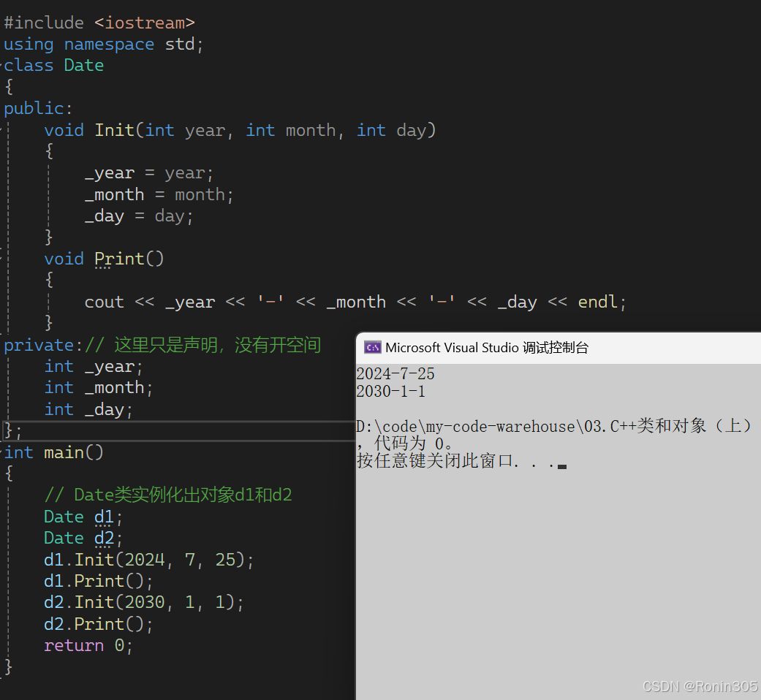Click the green comment after private
Screen dimensions: 761x700
click(203, 345)
